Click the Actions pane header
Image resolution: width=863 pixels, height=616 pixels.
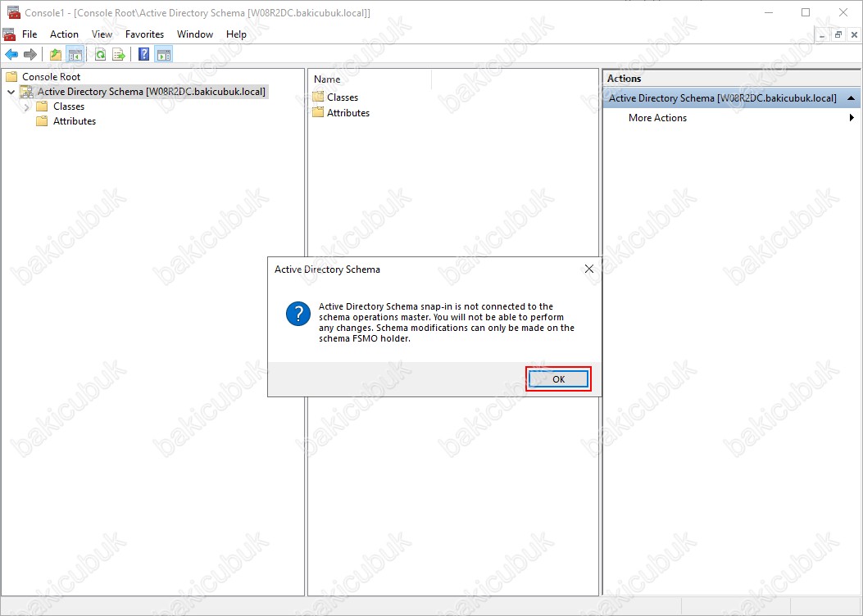pos(732,79)
